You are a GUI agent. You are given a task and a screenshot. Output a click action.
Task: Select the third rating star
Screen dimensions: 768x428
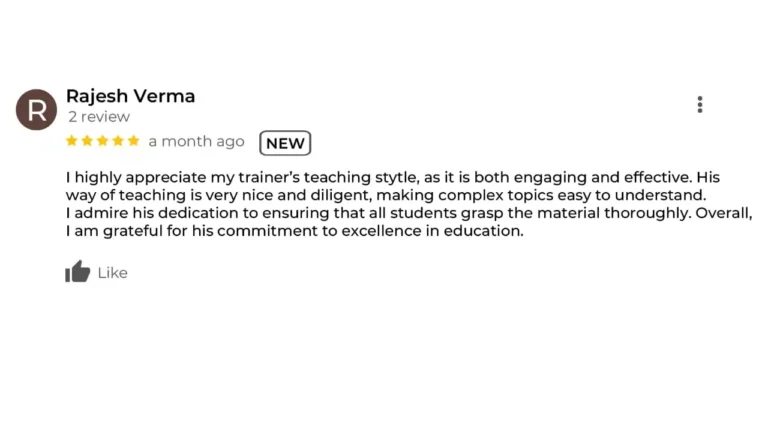point(102,141)
